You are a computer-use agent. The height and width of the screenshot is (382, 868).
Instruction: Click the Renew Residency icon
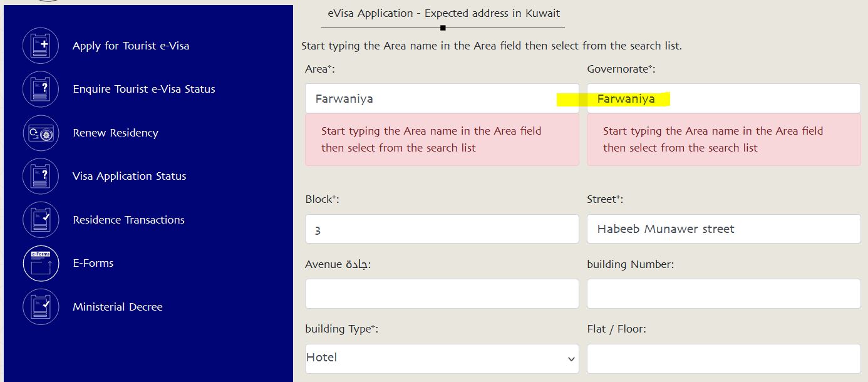tap(41, 133)
